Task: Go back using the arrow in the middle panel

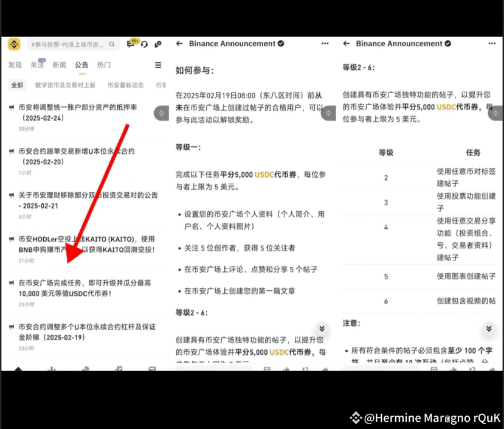Action: pyautogui.click(x=179, y=44)
